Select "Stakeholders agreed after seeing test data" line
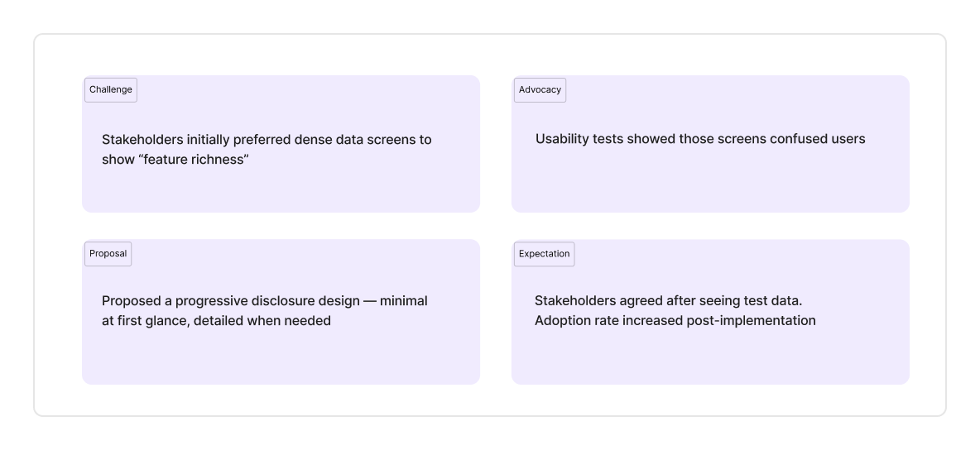980x450 pixels. pos(668,300)
